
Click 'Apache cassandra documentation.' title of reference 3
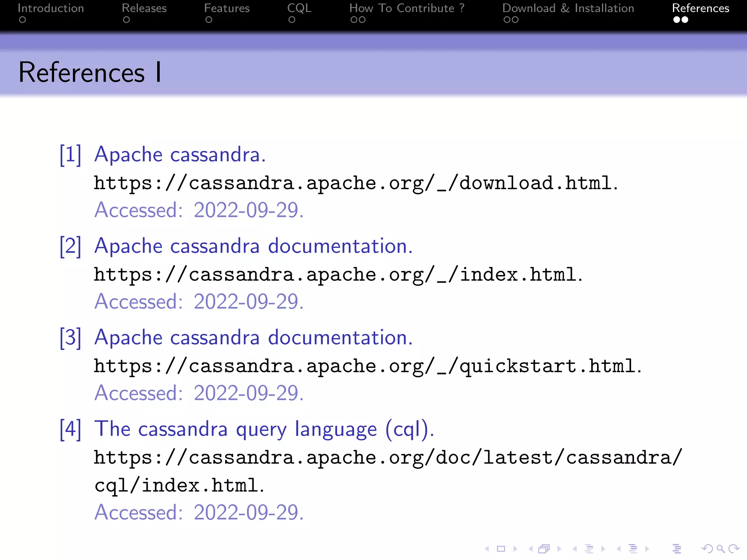[253, 338]
